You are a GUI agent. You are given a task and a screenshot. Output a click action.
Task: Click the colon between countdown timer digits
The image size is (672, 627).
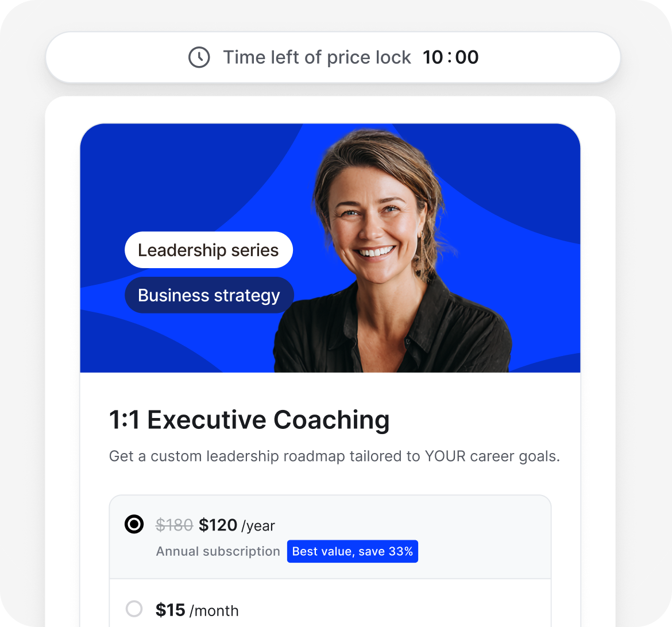tap(450, 57)
